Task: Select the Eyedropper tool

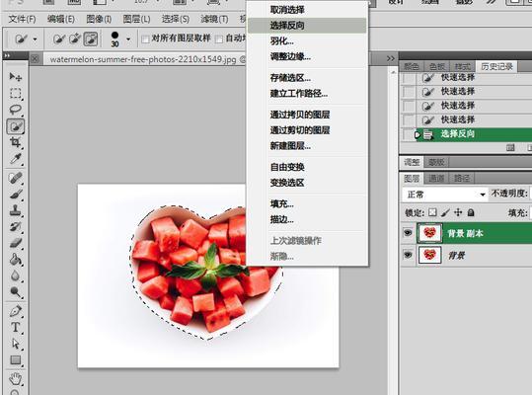Action: (x=15, y=158)
